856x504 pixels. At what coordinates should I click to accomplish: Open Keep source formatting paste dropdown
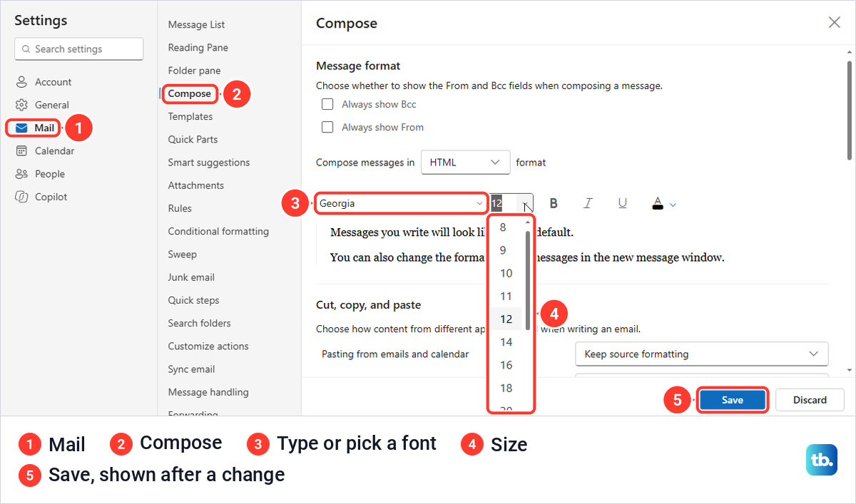(702, 354)
